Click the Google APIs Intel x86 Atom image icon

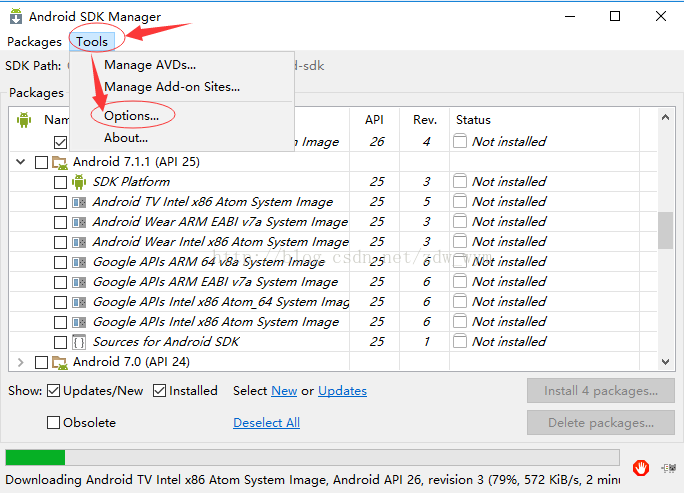coord(79,322)
